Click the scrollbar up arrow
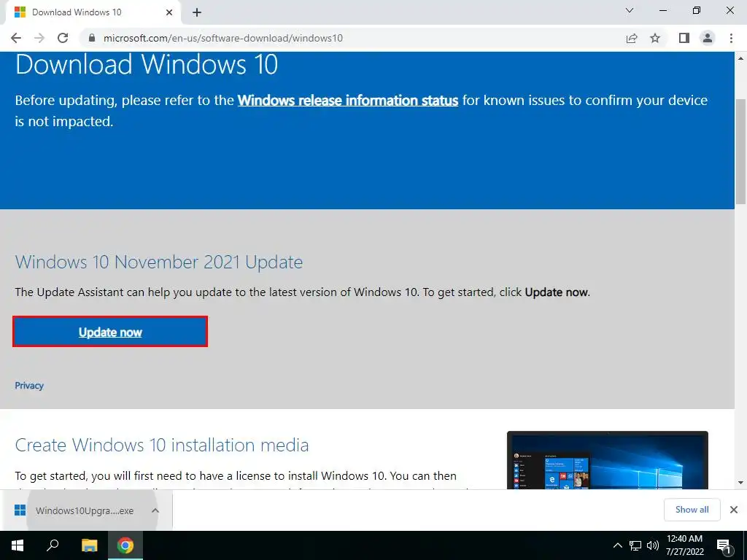Image resolution: width=747 pixels, height=560 pixels. coord(741,58)
